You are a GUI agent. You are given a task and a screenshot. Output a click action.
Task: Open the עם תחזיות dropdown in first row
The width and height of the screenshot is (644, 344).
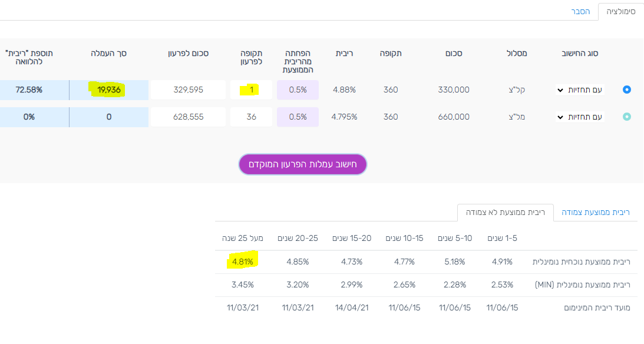pos(580,90)
